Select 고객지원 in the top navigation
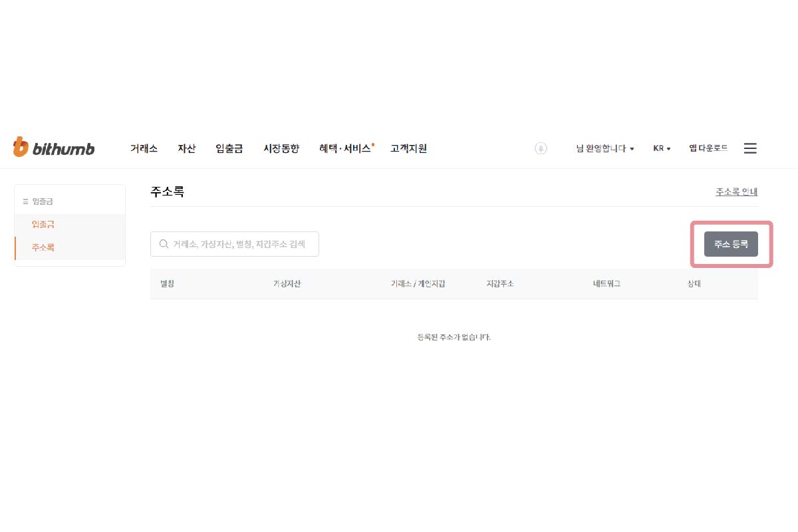This screenshot has height=532, width=798. (408, 148)
